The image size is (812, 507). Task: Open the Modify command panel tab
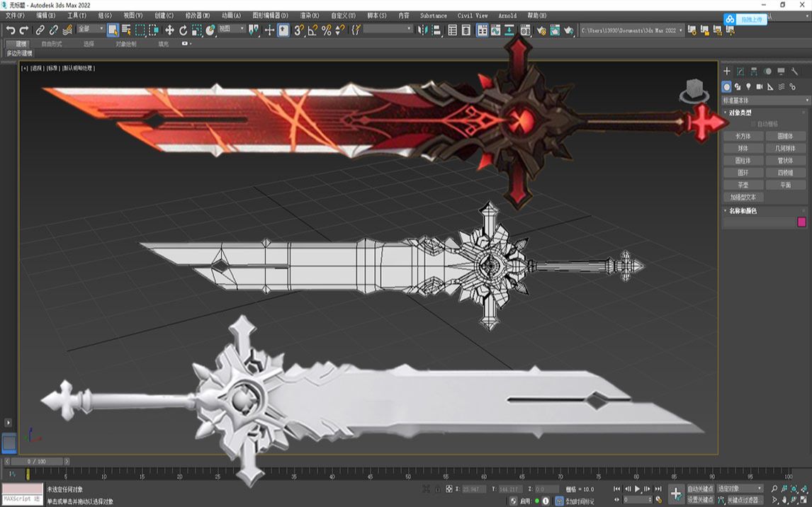click(x=740, y=72)
